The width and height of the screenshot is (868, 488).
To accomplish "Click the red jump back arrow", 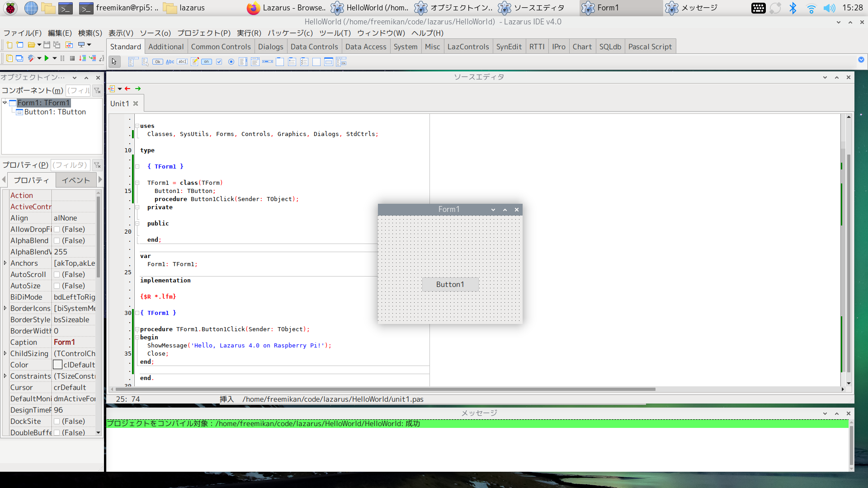I will point(127,89).
